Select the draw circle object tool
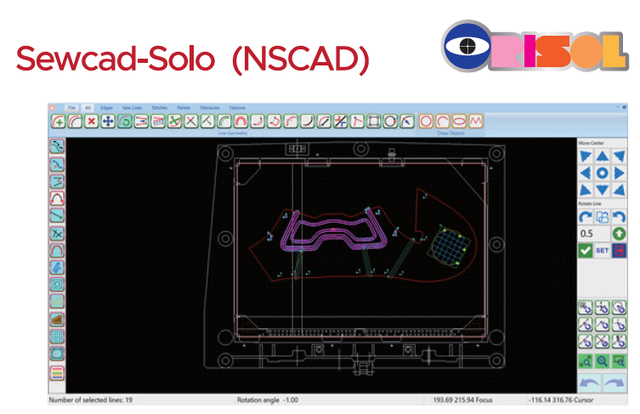The width and height of the screenshot is (640, 414). [426, 121]
